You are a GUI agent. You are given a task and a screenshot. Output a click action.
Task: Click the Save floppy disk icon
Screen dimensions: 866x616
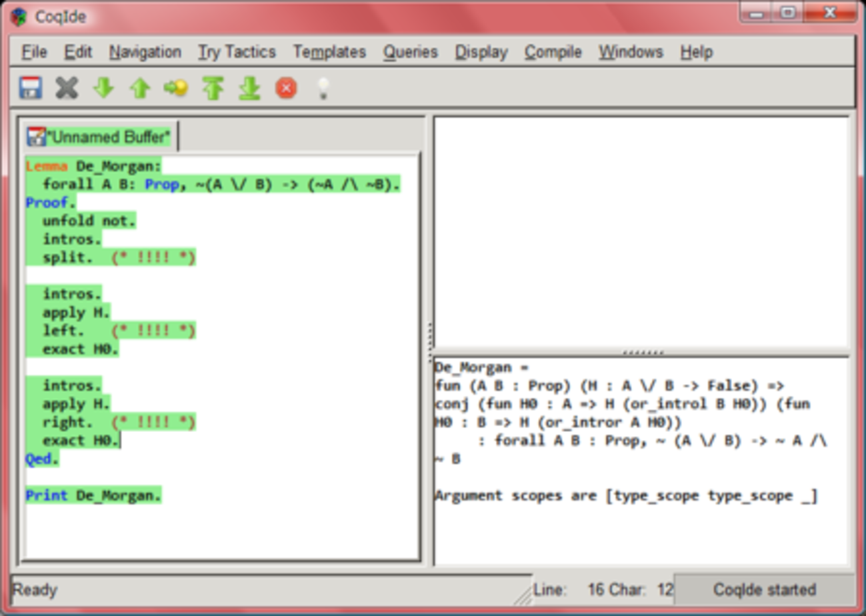click(30, 88)
